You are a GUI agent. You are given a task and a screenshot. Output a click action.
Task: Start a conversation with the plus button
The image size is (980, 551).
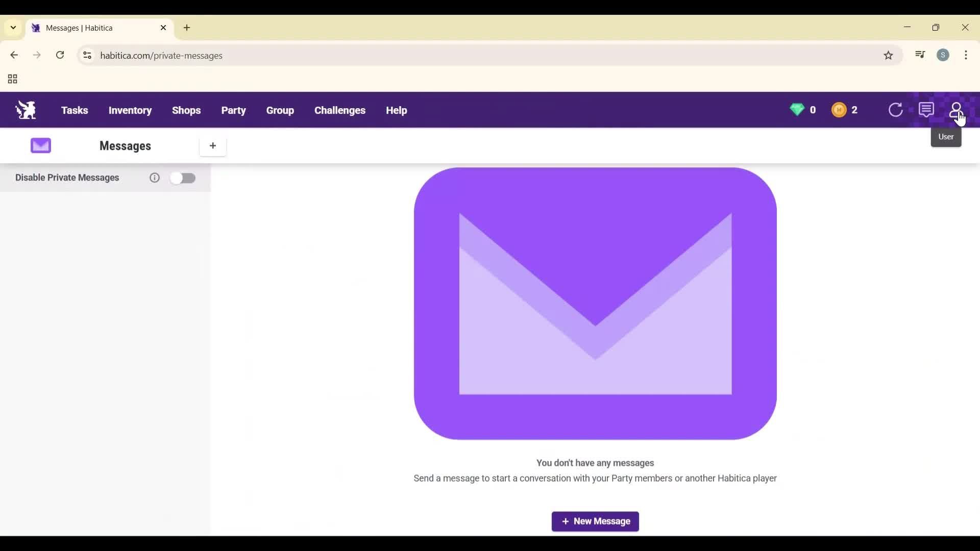213,146
